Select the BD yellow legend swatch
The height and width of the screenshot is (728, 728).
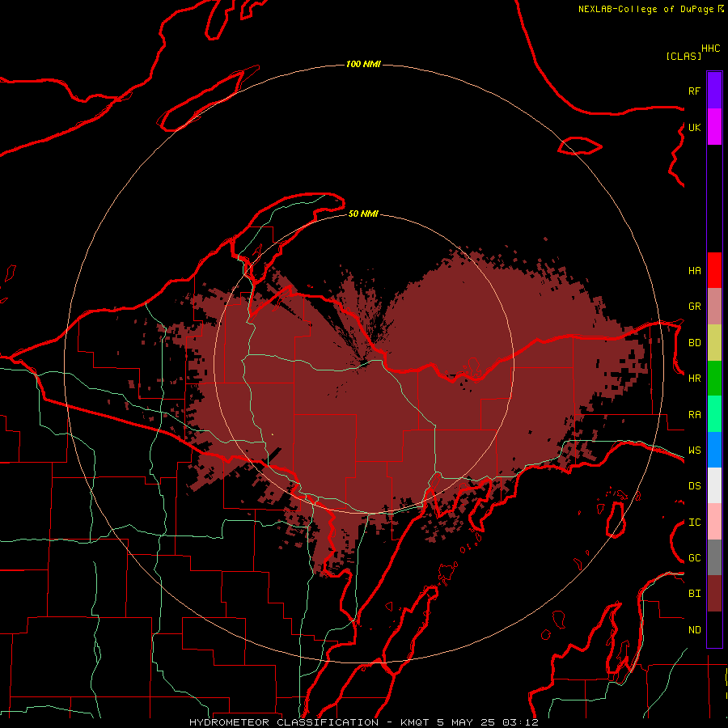point(714,343)
